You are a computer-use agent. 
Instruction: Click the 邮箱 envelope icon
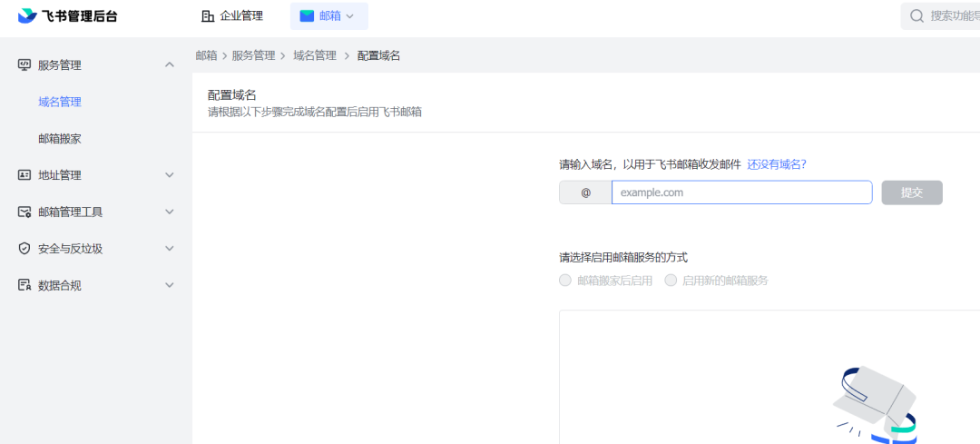tap(307, 15)
